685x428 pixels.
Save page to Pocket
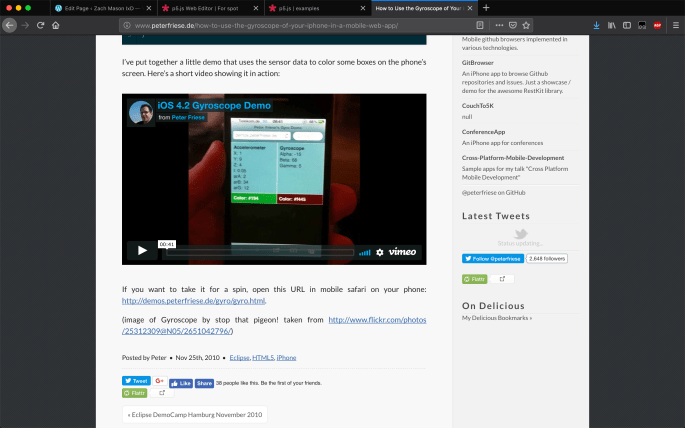(513, 25)
